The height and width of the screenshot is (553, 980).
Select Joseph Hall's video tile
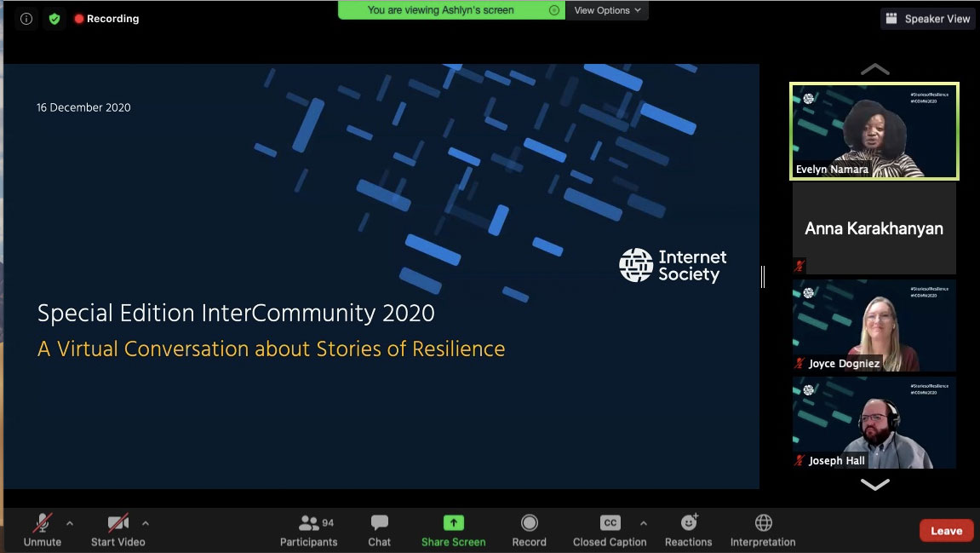[x=874, y=423]
